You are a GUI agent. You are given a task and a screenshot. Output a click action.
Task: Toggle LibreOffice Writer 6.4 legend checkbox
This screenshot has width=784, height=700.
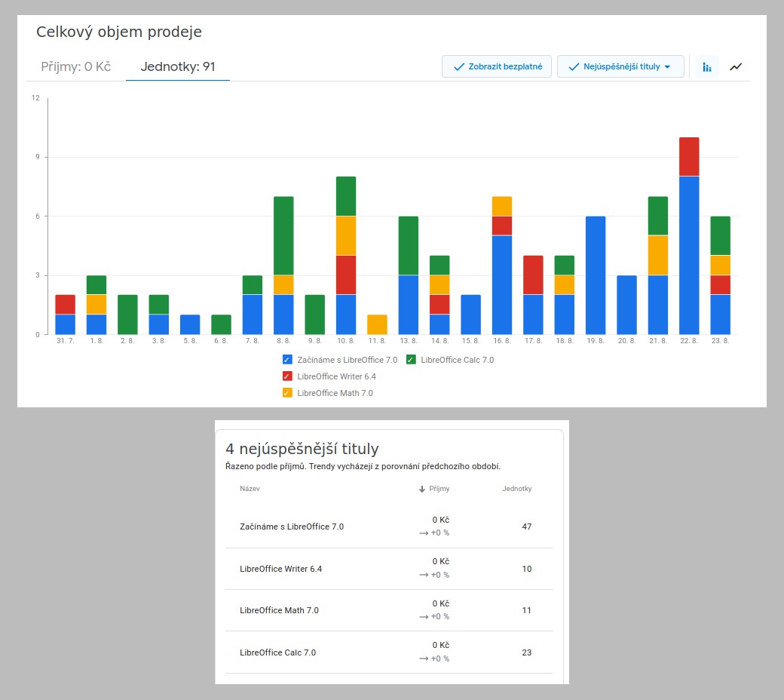point(287,376)
